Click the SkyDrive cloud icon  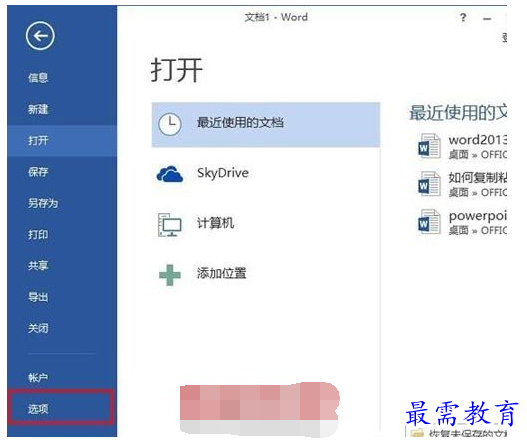point(170,174)
